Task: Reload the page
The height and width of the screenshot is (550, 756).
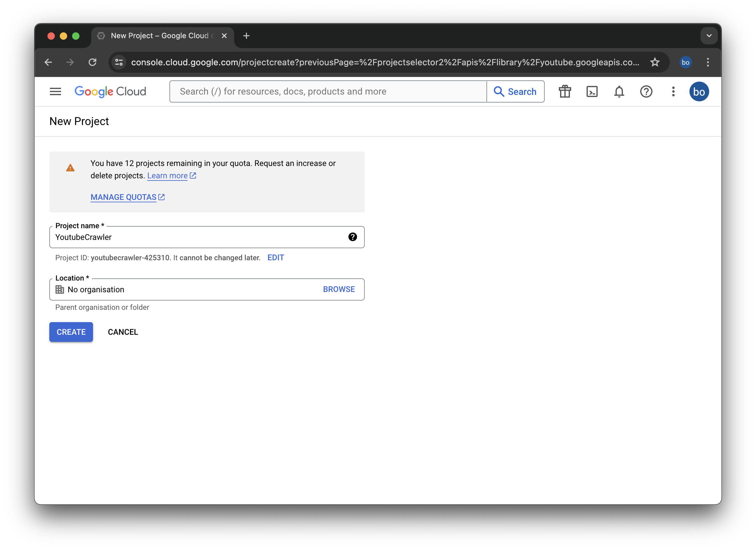Action: click(92, 62)
